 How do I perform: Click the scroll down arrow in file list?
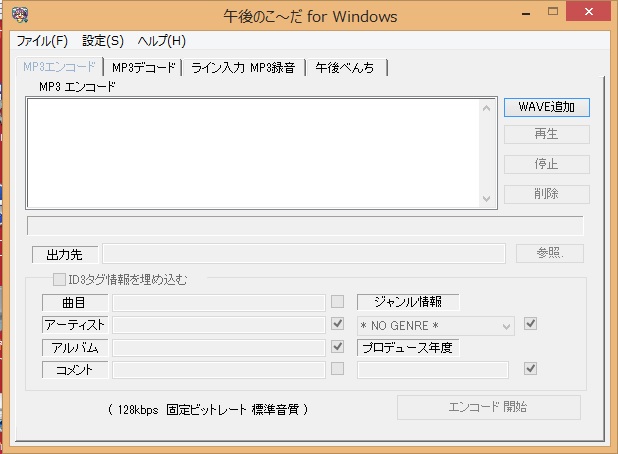[x=487, y=198]
